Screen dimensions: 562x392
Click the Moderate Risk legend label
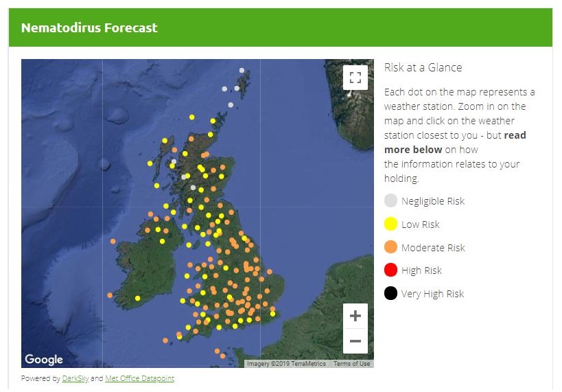coord(433,248)
